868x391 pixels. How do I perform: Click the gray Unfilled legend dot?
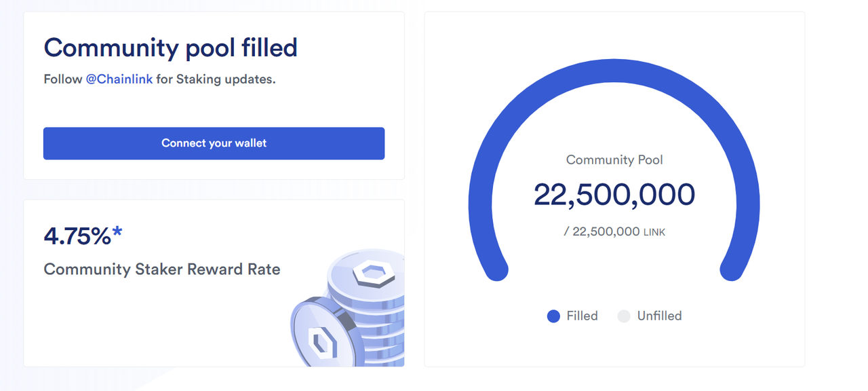[x=624, y=316]
